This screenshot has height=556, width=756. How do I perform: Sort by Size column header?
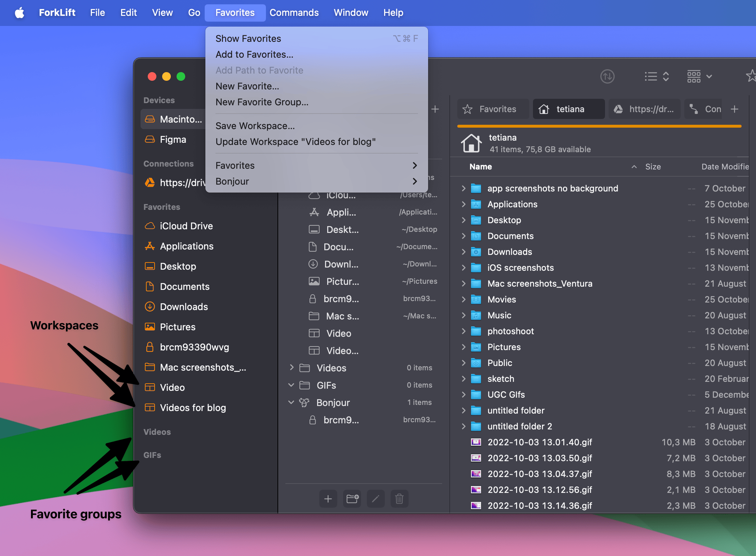coord(653,167)
